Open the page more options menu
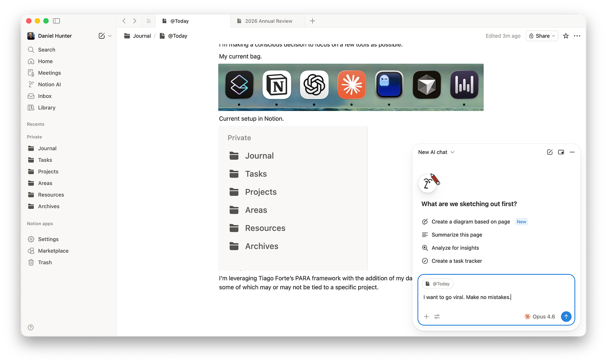The width and height of the screenshot is (607, 364). coord(577,36)
